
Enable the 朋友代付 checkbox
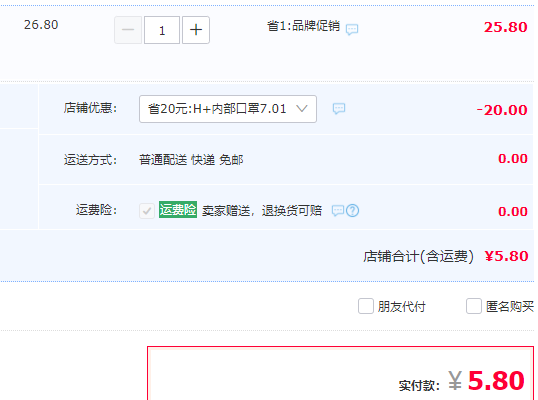click(x=366, y=306)
